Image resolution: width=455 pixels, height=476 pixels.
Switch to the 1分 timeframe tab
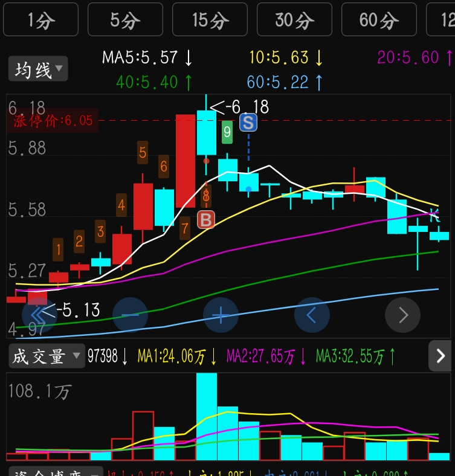[x=40, y=19]
